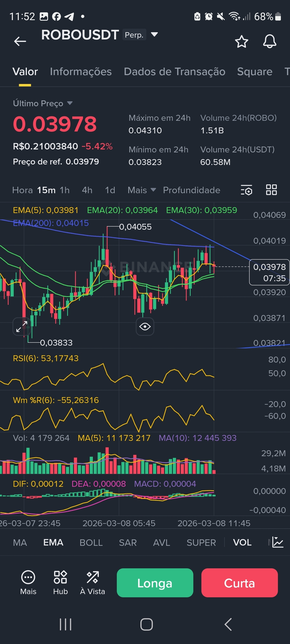Open the four-square chart layout grid icon
This screenshot has height=644, width=290.
[271, 190]
